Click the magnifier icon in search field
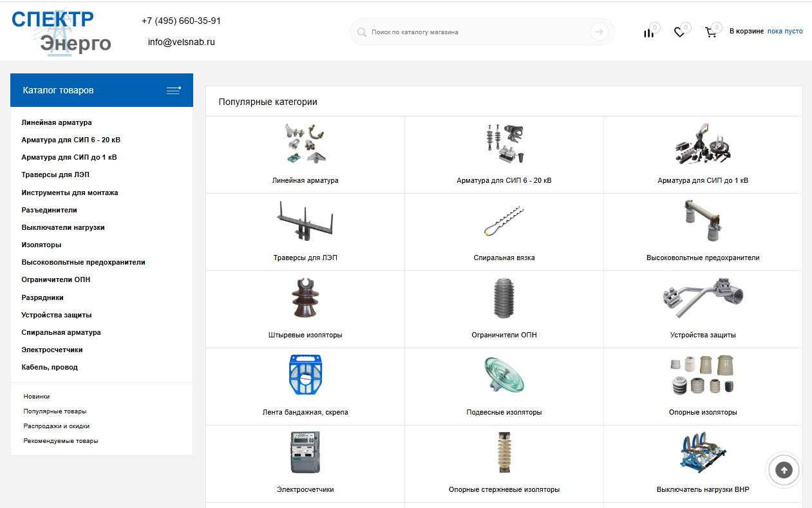812x508 pixels. (362, 32)
